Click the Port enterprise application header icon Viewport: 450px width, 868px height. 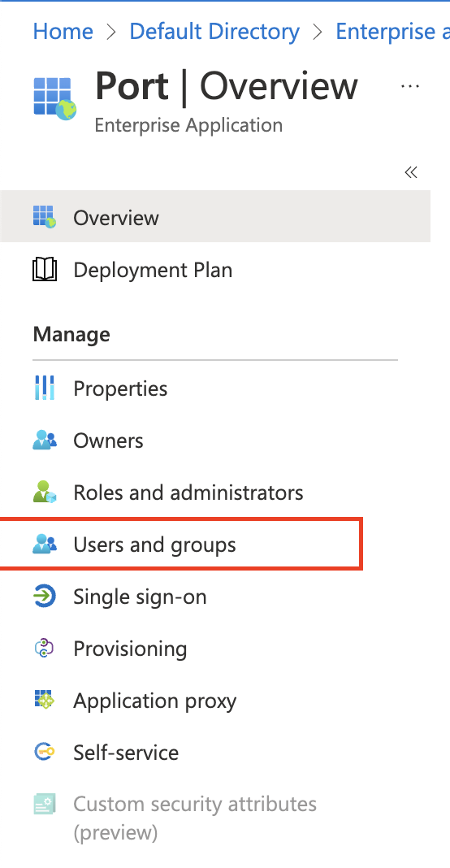pos(54,99)
